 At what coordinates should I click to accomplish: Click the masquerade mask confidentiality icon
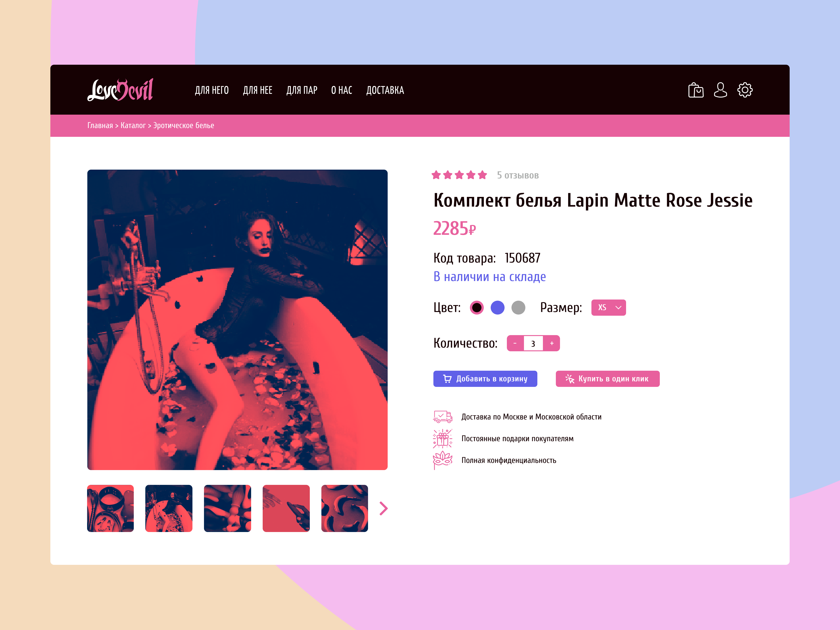442,460
